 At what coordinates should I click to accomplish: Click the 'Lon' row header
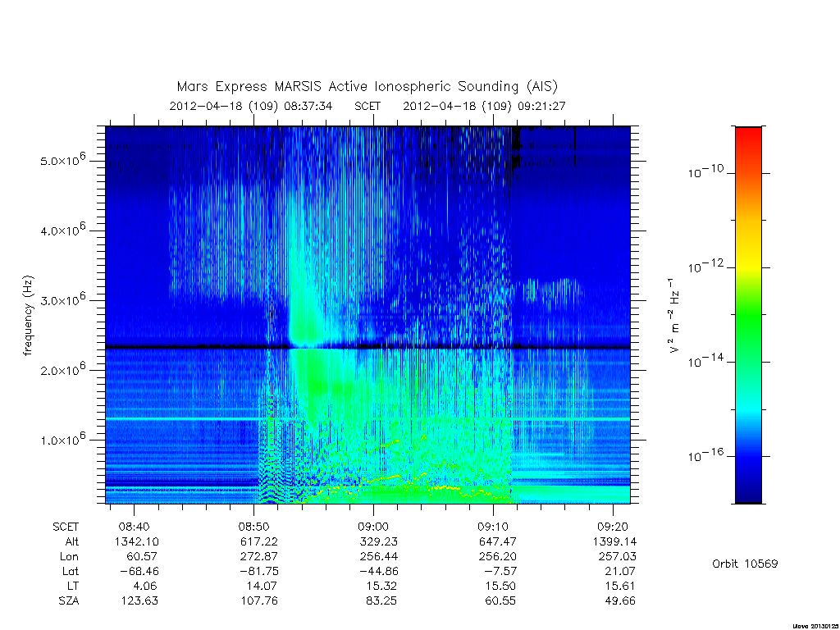[69, 557]
